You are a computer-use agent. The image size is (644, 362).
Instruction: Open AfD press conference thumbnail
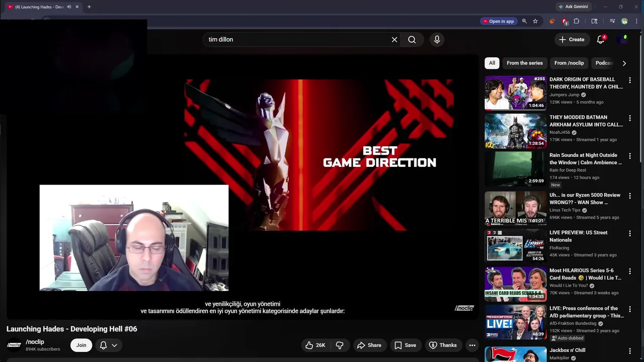click(x=515, y=322)
